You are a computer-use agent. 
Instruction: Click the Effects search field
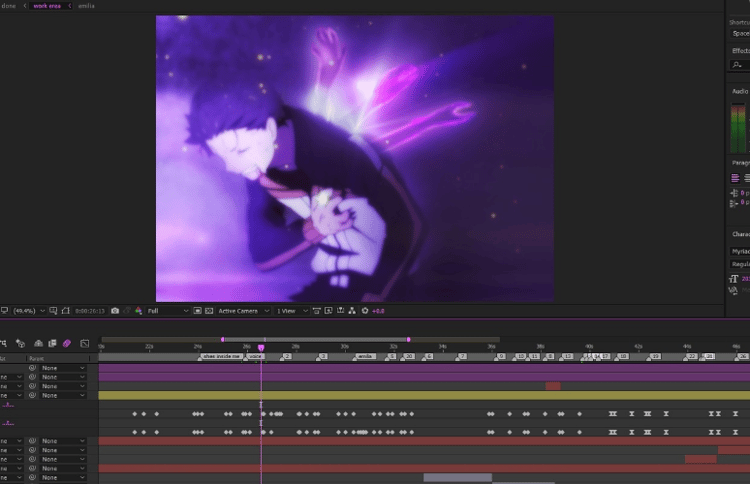(x=740, y=65)
